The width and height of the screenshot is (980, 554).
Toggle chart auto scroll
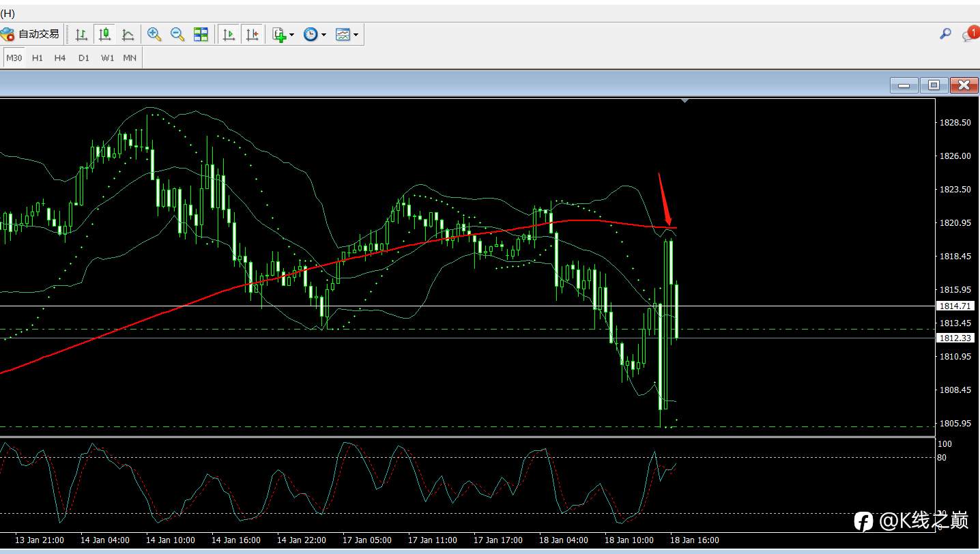(x=229, y=34)
